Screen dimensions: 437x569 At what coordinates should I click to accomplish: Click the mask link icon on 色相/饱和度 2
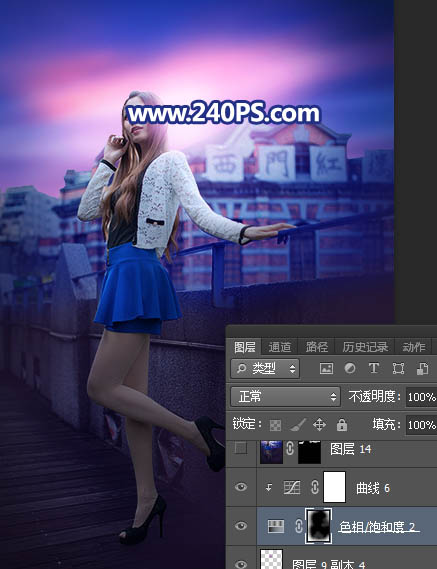click(299, 526)
